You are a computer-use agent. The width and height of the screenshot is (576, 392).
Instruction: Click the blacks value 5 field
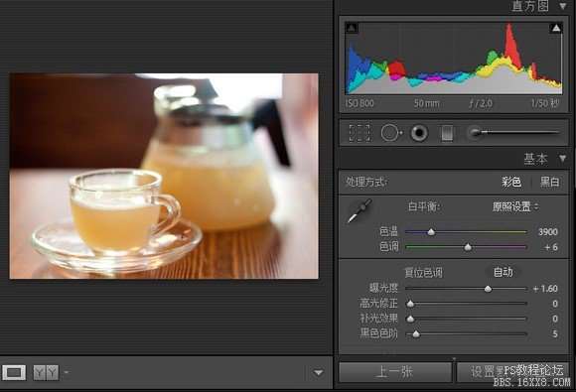(555, 334)
